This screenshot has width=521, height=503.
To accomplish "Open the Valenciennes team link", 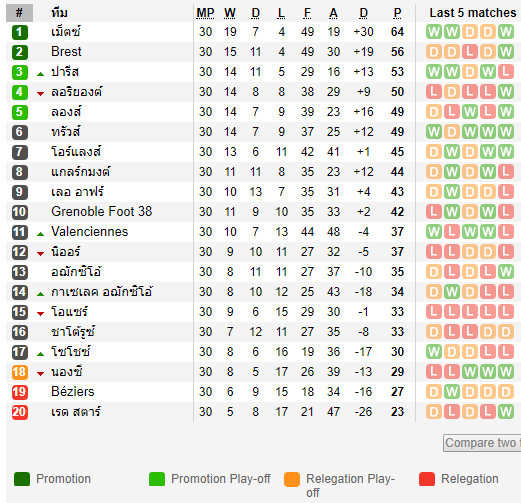I will pos(89,232).
